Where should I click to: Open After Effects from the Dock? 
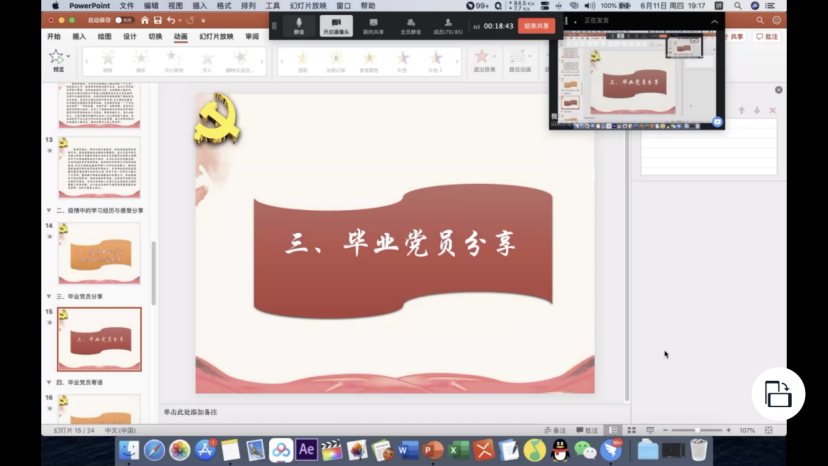(307, 450)
